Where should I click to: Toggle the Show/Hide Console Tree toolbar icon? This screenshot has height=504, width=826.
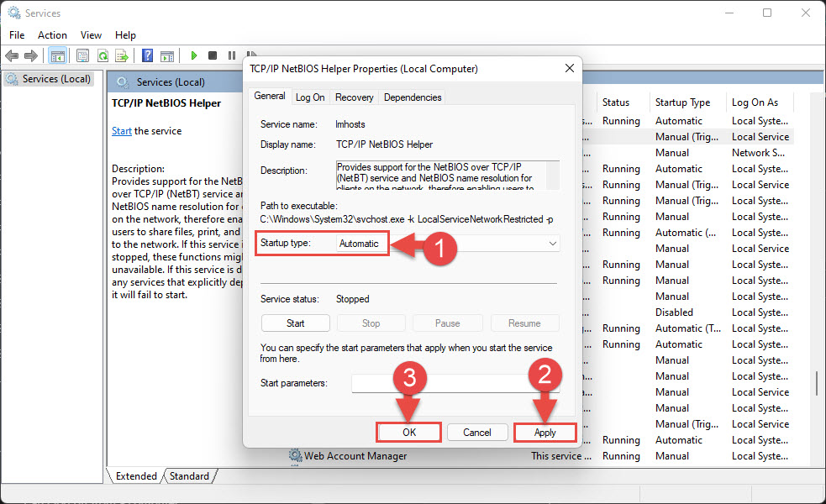coord(57,55)
